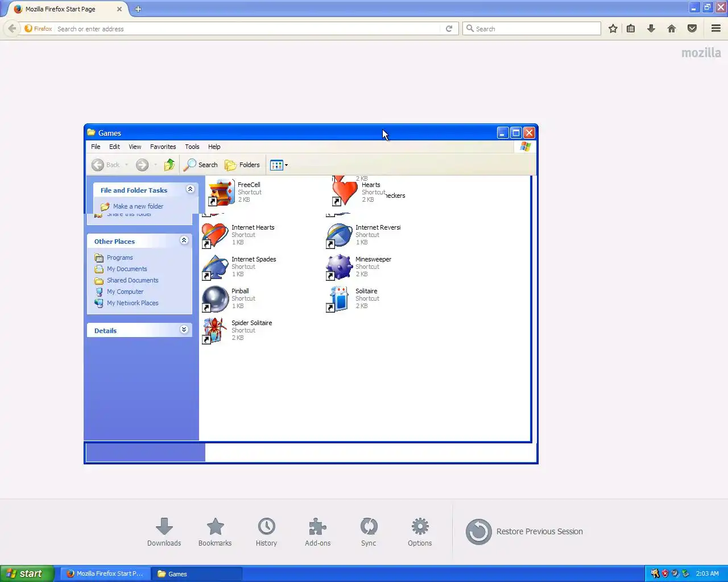728x582 pixels.
Task: Open the FreeCell shortcut icon
Action: click(221, 192)
